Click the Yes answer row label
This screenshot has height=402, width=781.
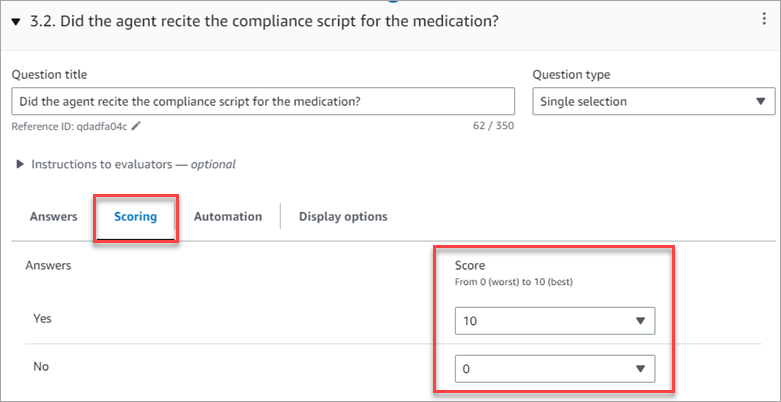click(41, 318)
